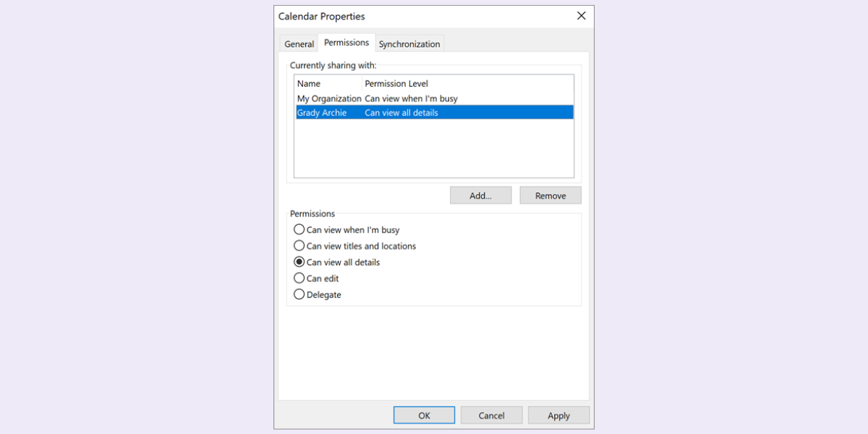Remove the selected person from sharing
This screenshot has width=868, height=434.
coord(550,195)
